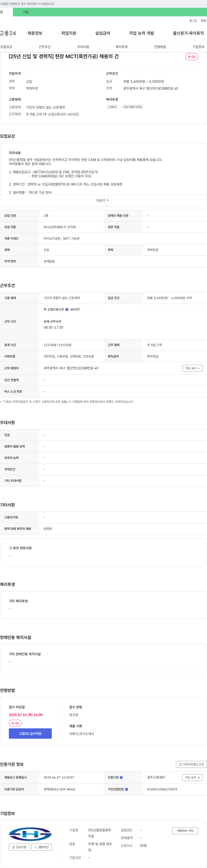Click the company logo thumbnail
The image size is (207, 868).
coord(30,834)
